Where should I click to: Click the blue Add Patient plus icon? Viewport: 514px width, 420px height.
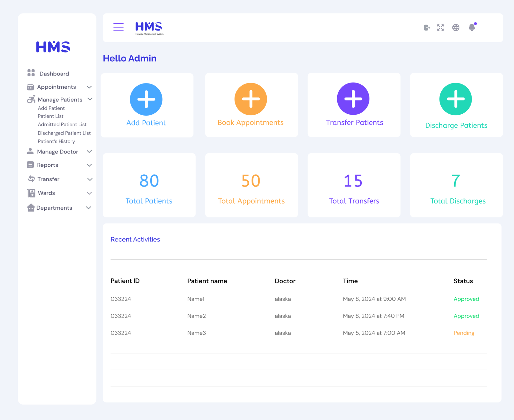click(146, 99)
